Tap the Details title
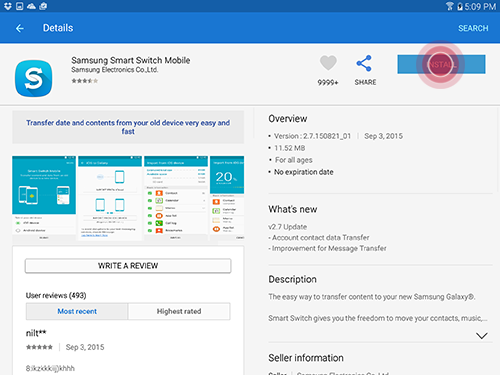The width and height of the screenshot is (500, 375). point(58,28)
